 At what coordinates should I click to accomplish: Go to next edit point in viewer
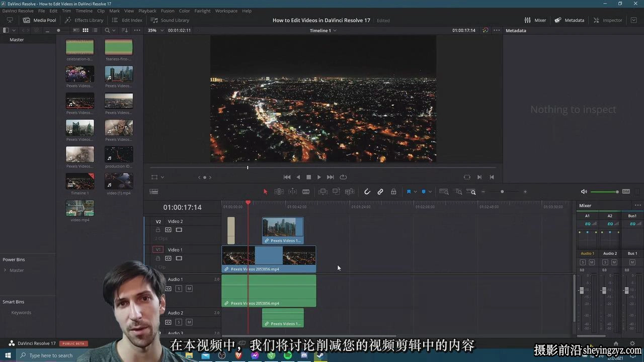click(x=479, y=177)
